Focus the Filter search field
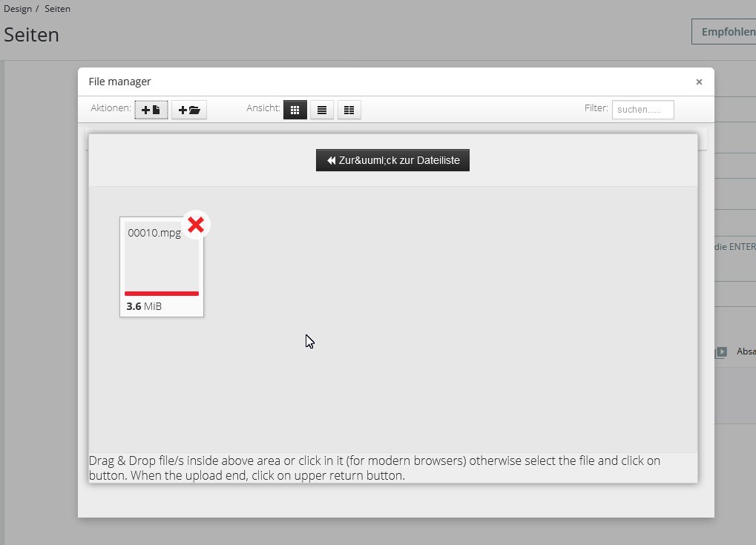Screen dimensions: 756x545 coord(642,110)
